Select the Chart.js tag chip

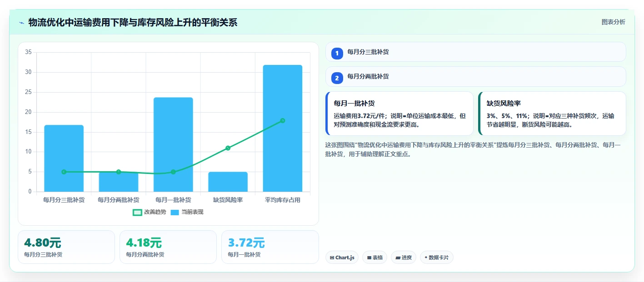pos(342,257)
